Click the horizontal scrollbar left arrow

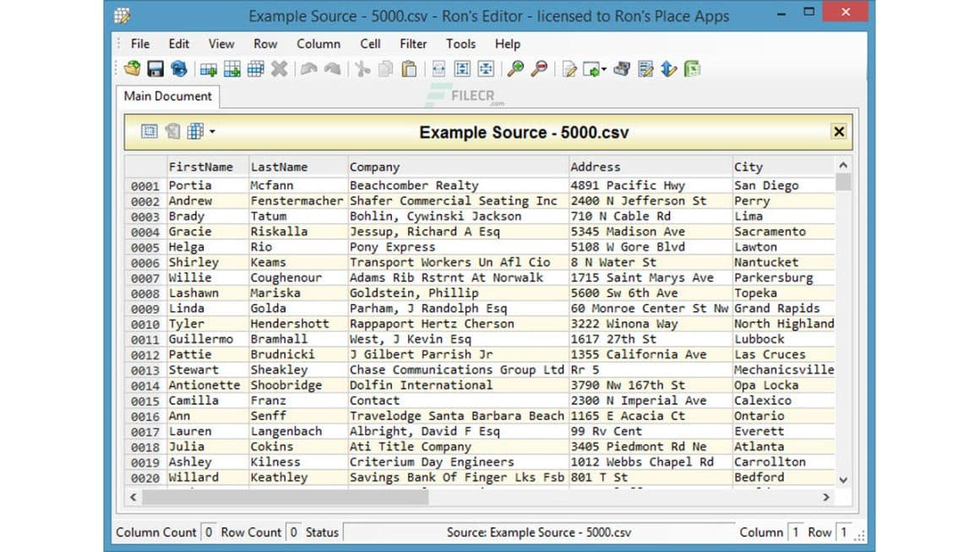(133, 497)
